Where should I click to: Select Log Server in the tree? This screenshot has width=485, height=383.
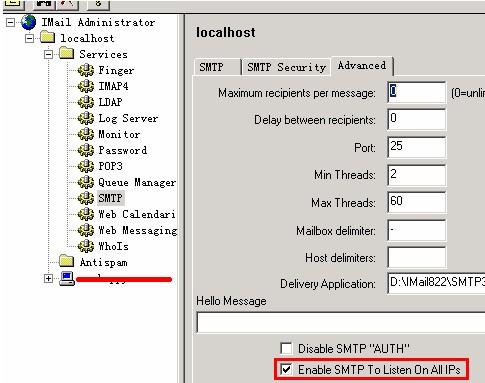tap(128, 118)
